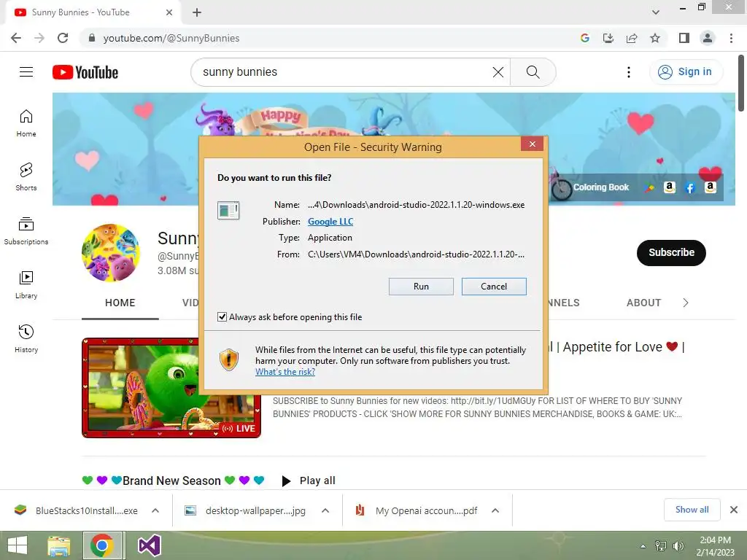Open a new browser tab with plus
This screenshot has height=560, width=747.
[197, 12]
